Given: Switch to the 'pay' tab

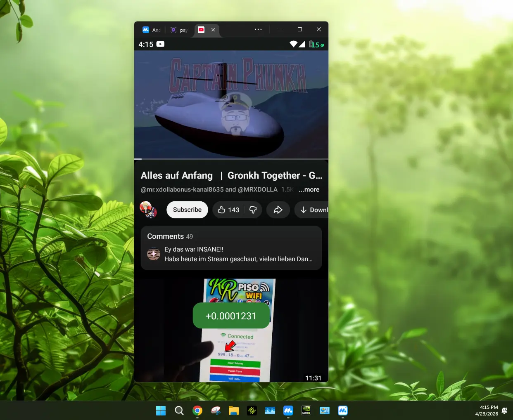Looking at the screenshot, I should 179,30.
